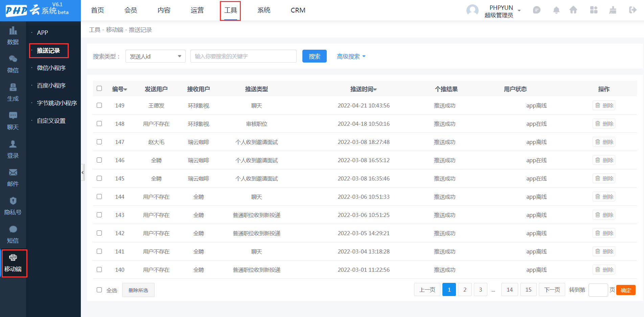Click the clear cache broom icon
Screen dimensions: 644x317
[x=613, y=10]
